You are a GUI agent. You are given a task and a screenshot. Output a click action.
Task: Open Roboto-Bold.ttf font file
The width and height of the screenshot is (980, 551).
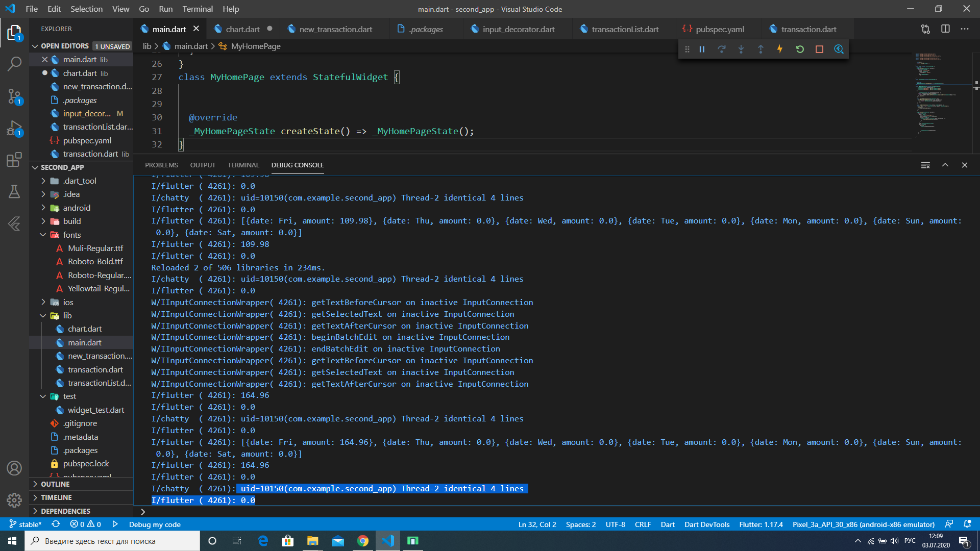[95, 262]
